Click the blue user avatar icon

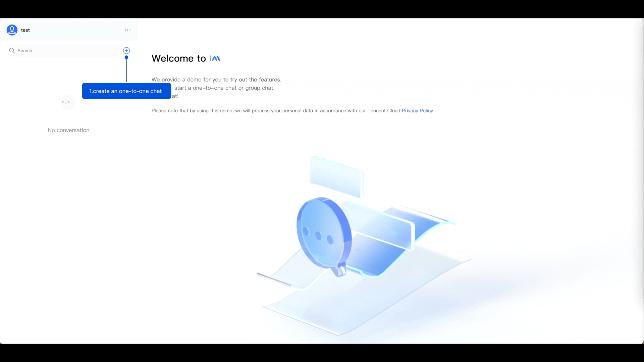pyautogui.click(x=12, y=30)
